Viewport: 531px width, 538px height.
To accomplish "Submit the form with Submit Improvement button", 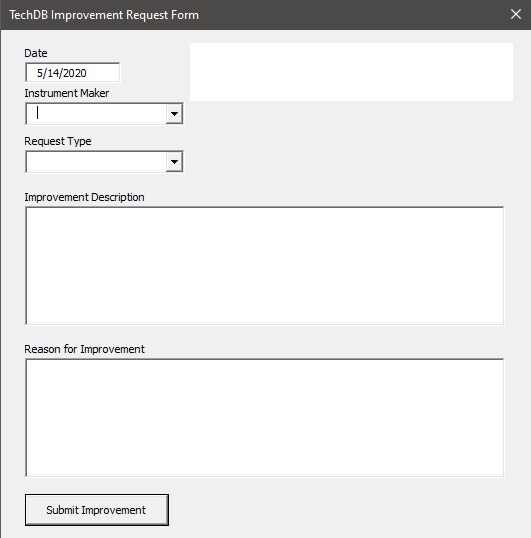I will [x=97, y=510].
